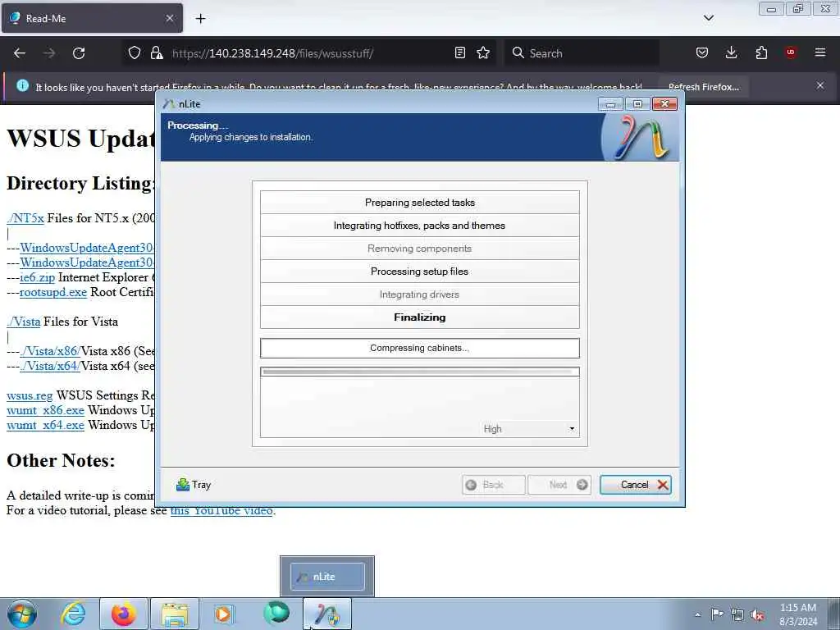The image size is (840, 630).
Task: Click the Processing setup files row
Action: coord(419,272)
